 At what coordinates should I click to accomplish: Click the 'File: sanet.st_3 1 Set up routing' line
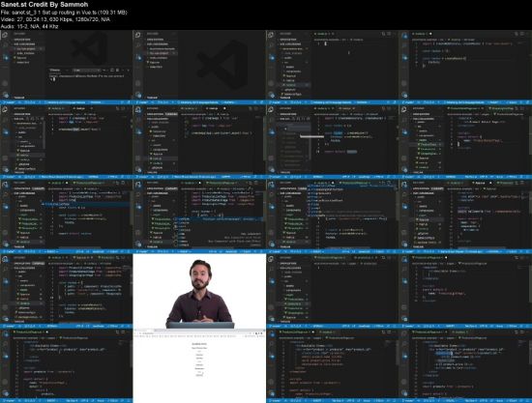(x=64, y=13)
